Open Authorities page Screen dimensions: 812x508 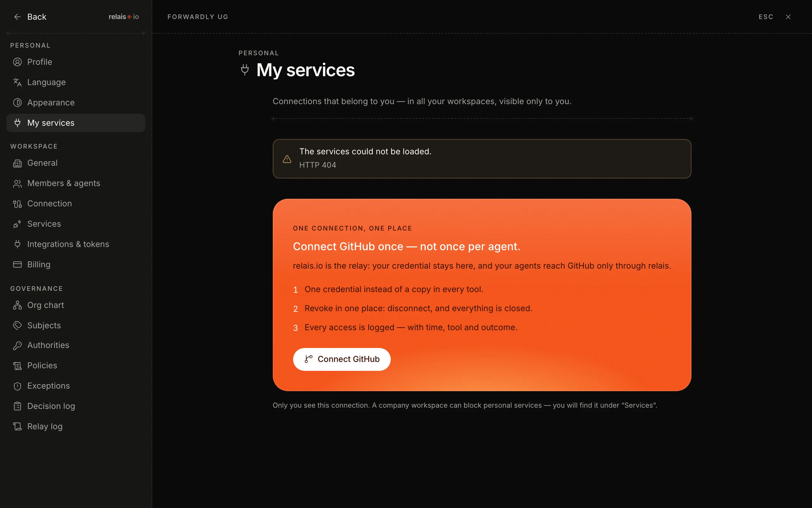(75, 345)
